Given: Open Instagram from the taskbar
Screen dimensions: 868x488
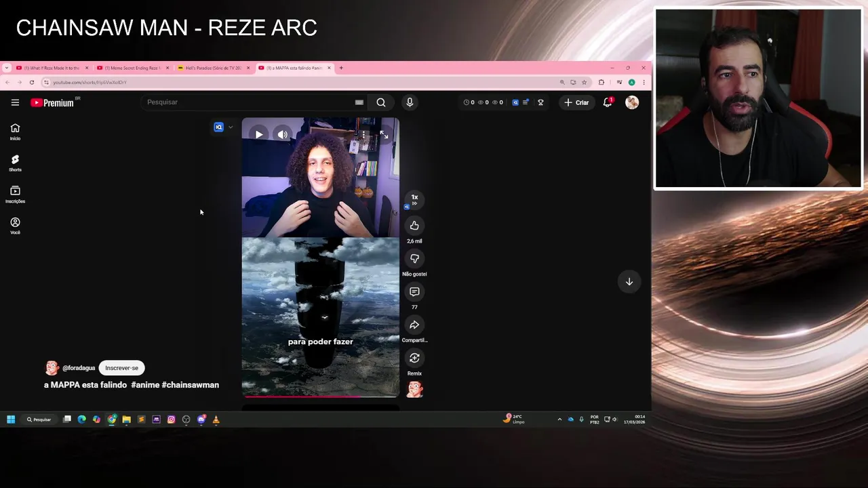Looking at the screenshot, I should (x=171, y=420).
